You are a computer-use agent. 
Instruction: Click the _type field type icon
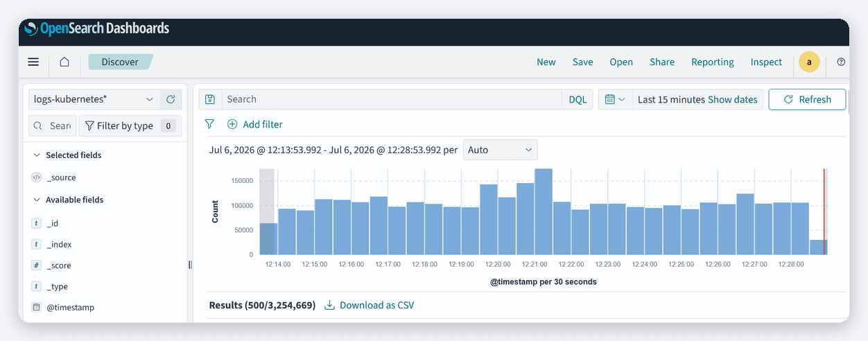(x=37, y=286)
